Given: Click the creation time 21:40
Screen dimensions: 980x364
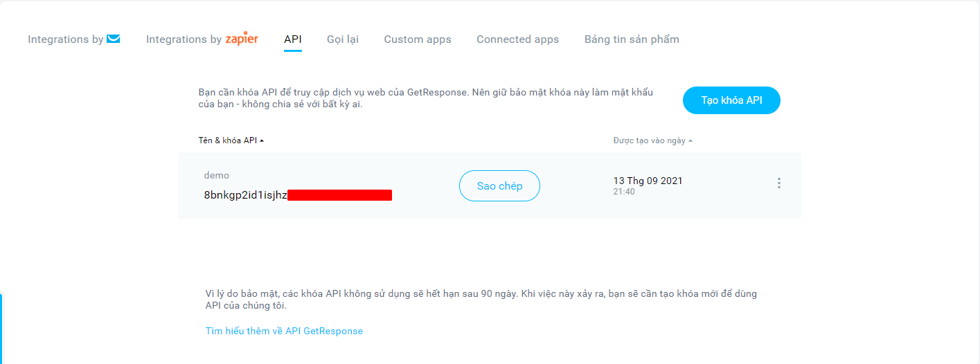Looking at the screenshot, I should click(x=624, y=192).
